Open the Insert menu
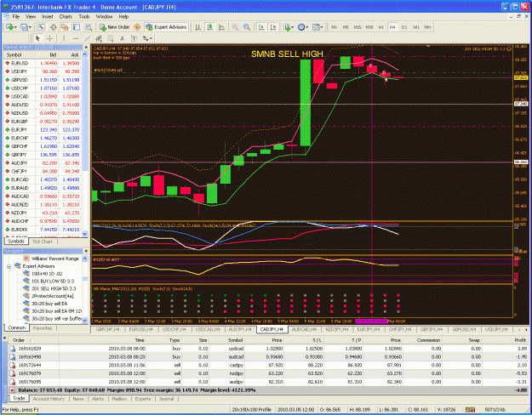532x415 pixels. (48, 16)
